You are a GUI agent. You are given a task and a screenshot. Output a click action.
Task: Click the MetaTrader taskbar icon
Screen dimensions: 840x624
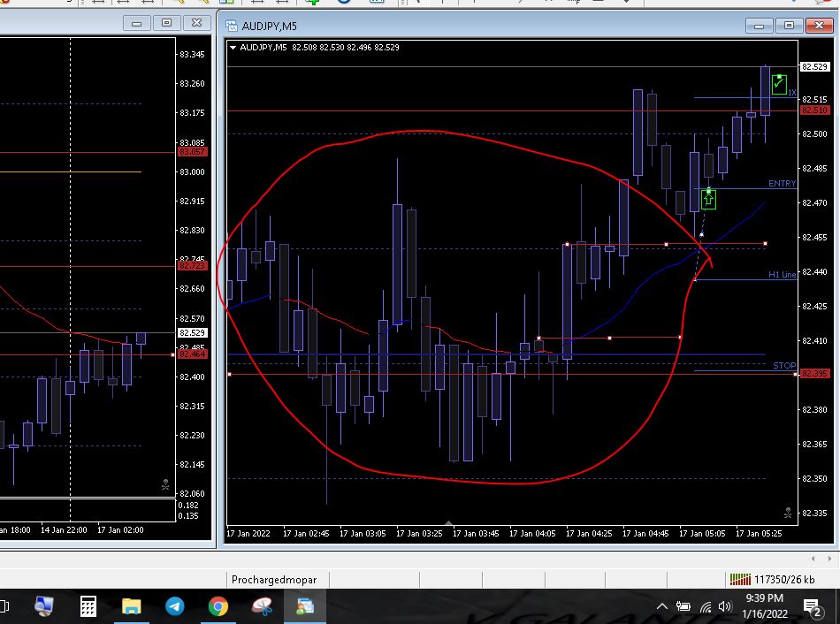point(305,606)
